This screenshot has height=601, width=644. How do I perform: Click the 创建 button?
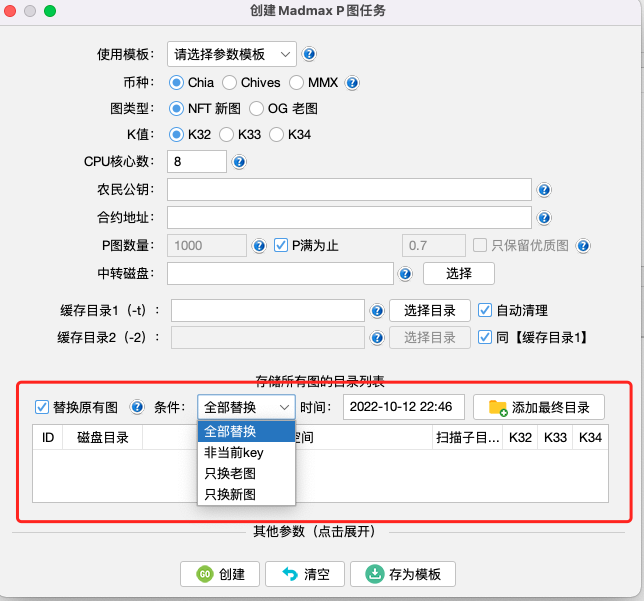click(220, 574)
